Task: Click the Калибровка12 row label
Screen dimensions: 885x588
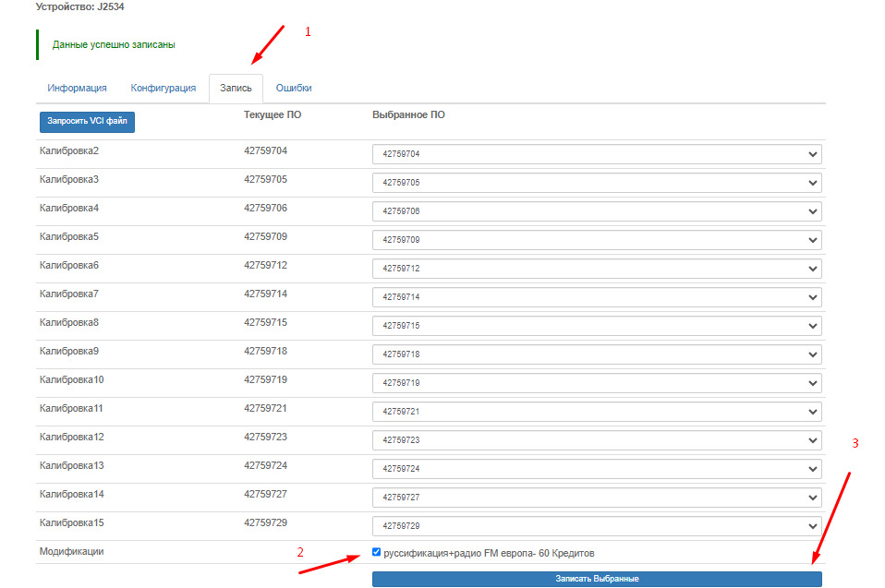Action: (x=72, y=438)
